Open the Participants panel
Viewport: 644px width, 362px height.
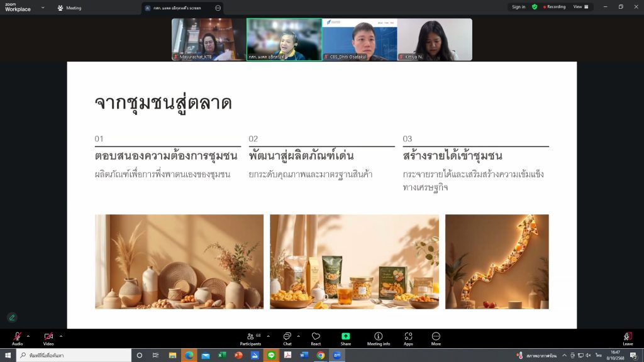(x=251, y=338)
